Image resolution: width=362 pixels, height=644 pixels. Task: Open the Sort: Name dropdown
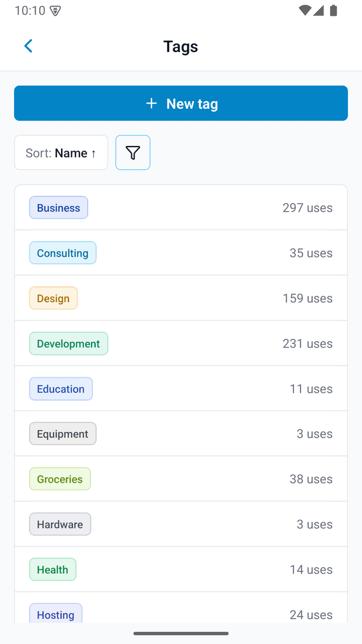61,152
